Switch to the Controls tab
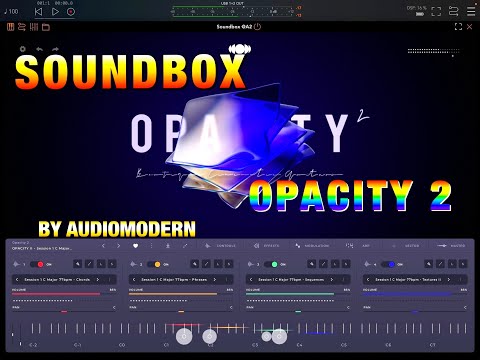Screen dimensions: 480x360 tap(220, 246)
